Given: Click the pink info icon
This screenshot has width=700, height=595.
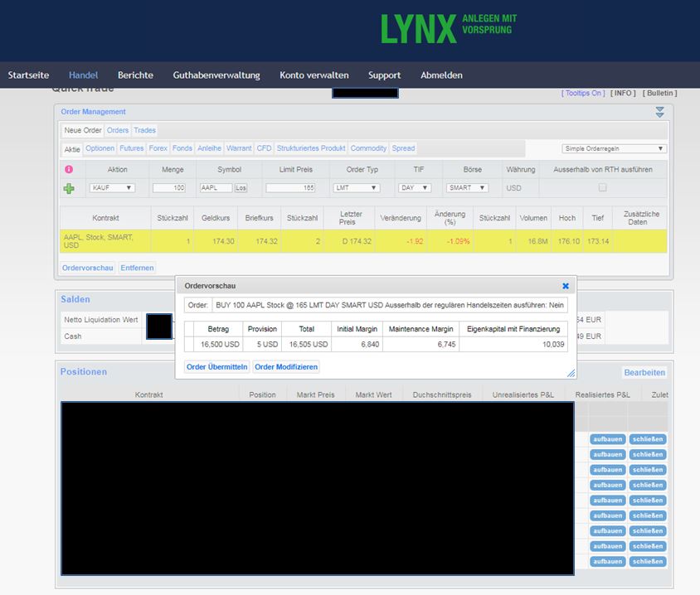Looking at the screenshot, I should point(69,170).
